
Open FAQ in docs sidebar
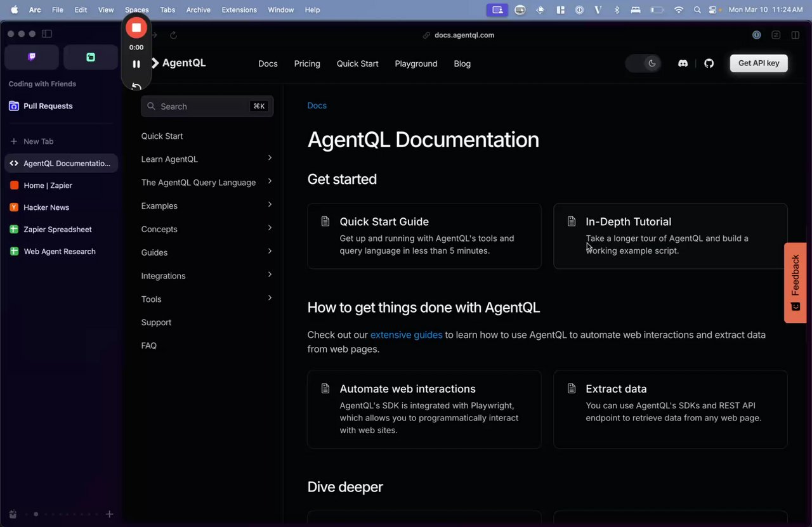pos(148,346)
